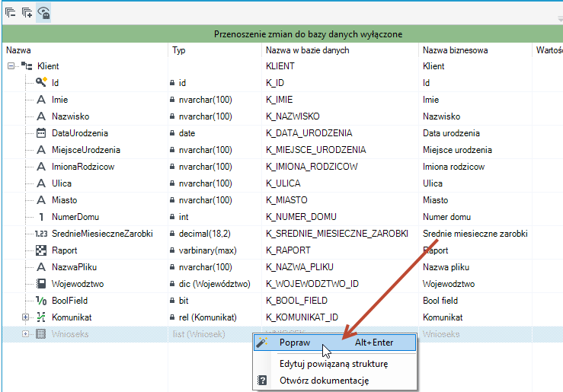Click the business name cell Numer domu
563x392 pixels.
click(x=446, y=217)
